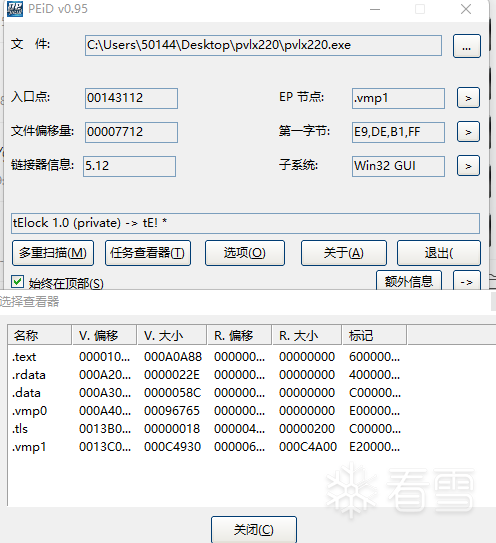Select the entry point field 00143112
496x543 pixels.
(131, 98)
